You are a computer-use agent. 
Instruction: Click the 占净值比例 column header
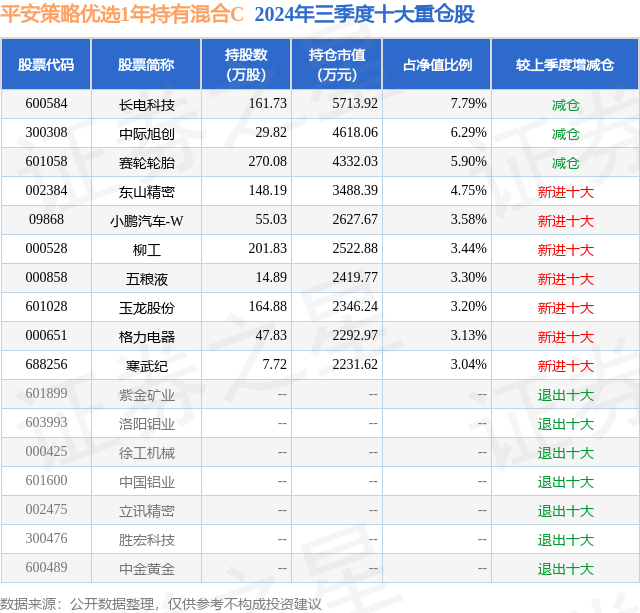(437, 64)
